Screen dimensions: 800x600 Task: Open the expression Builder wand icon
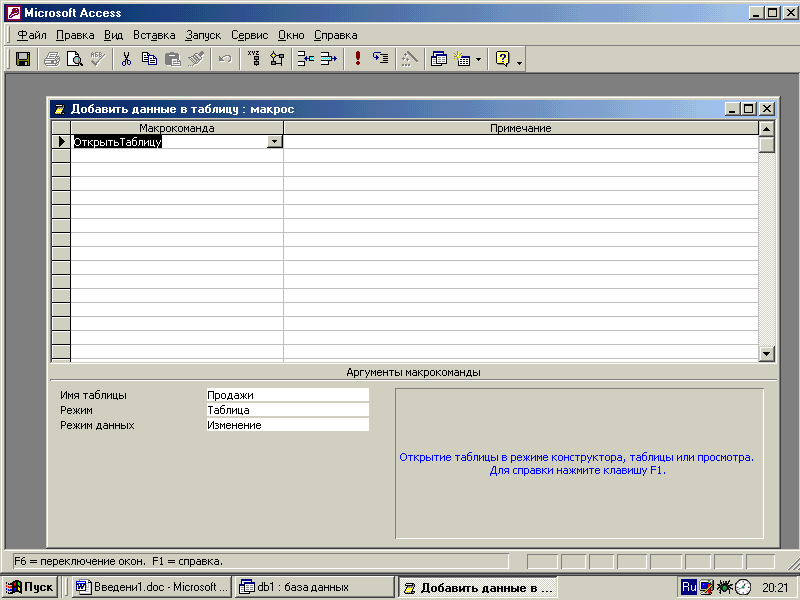click(x=410, y=59)
